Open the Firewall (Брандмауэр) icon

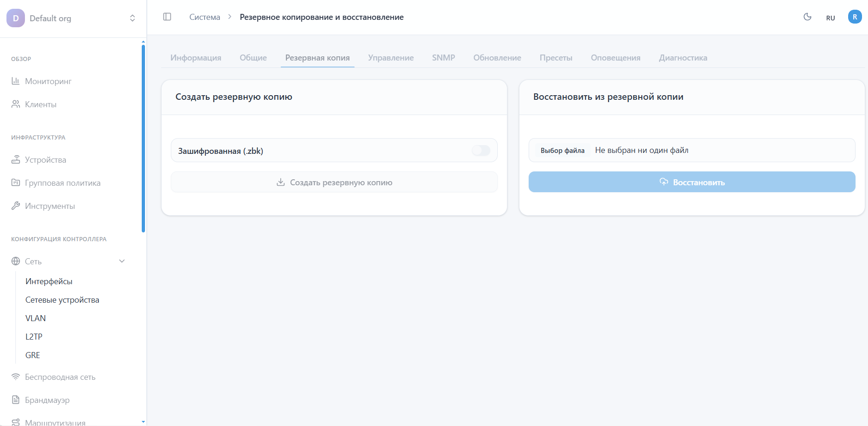click(15, 400)
